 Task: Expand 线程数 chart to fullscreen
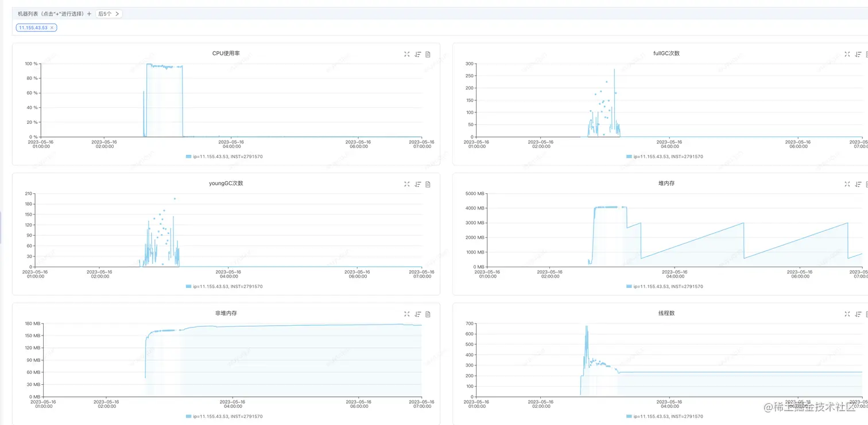click(847, 314)
